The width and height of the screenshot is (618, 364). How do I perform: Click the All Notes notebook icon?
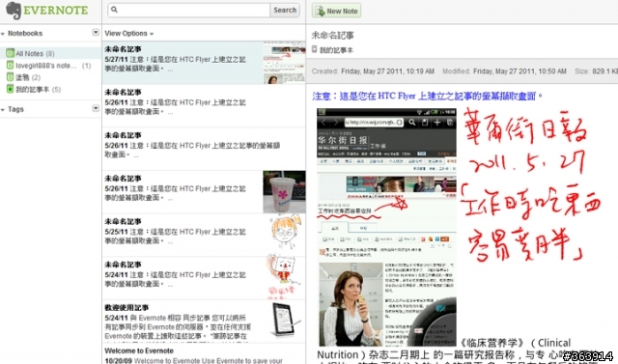[10, 53]
